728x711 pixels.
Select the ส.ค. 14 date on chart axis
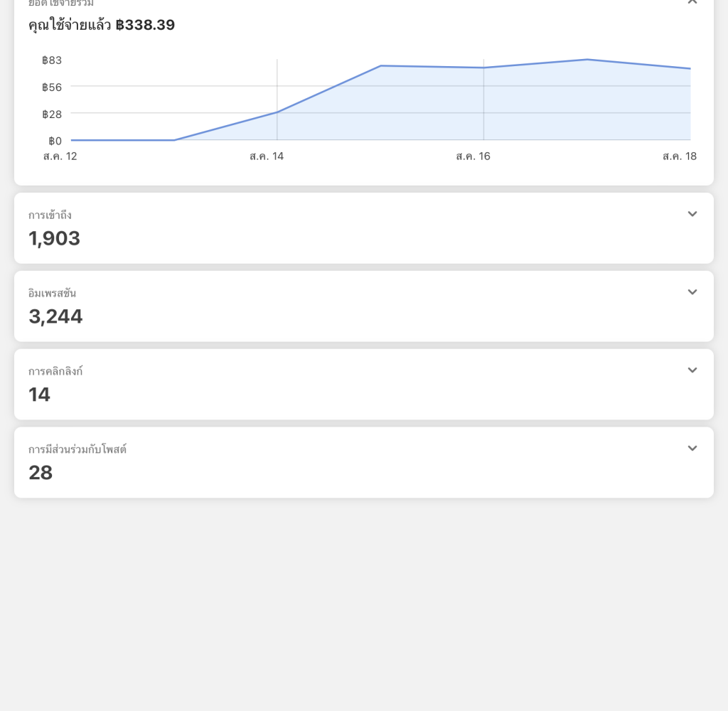[267, 156]
